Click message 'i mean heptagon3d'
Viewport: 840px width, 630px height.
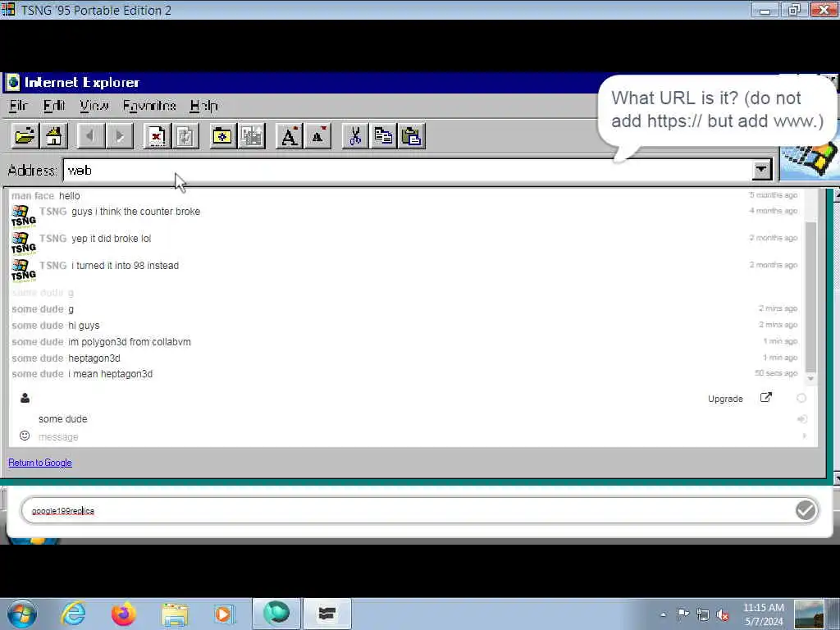pos(111,374)
